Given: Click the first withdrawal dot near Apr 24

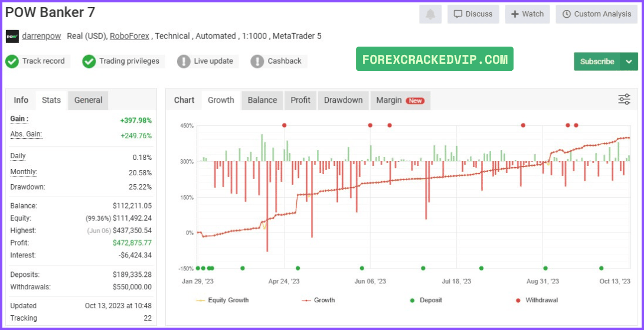Looking at the screenshot, I should [x=284, y=125].
